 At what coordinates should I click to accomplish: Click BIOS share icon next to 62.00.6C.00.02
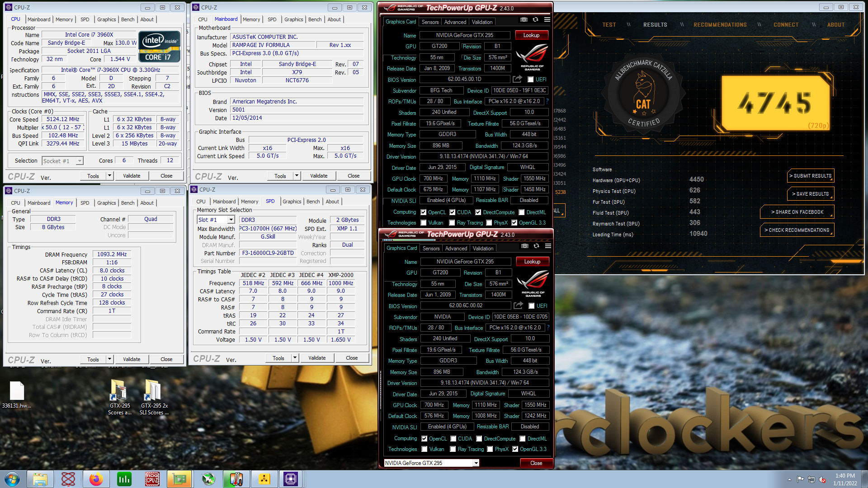point(518,305)
